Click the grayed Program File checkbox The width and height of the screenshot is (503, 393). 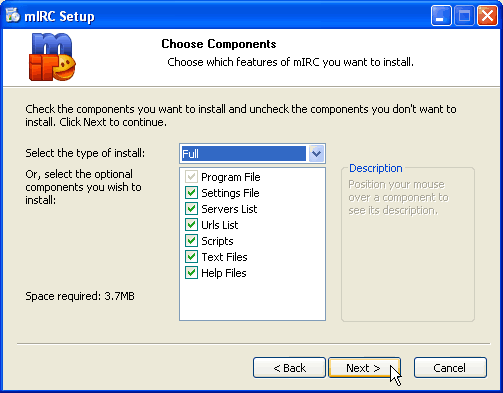tap(191, 177)
